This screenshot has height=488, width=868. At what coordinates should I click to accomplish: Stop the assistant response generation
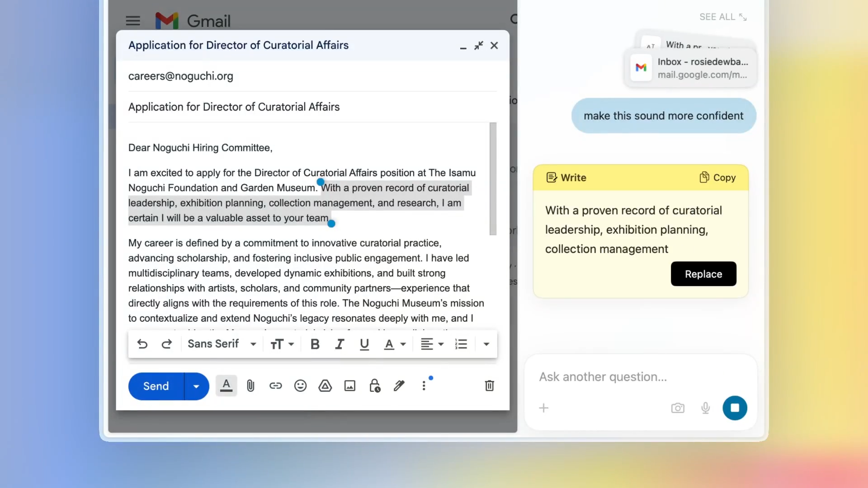(x=735, y=408)
